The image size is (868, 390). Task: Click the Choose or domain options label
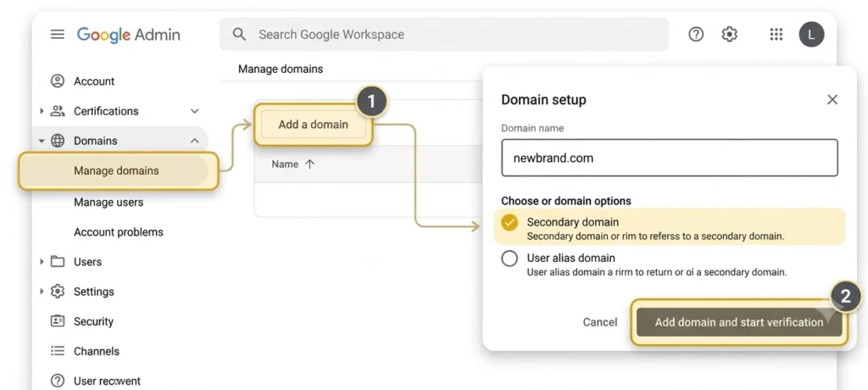tap(566, 201)
